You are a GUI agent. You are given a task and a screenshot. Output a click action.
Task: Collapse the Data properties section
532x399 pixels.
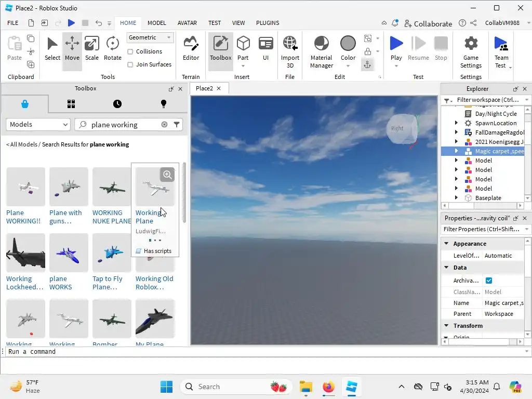point(446,268)
